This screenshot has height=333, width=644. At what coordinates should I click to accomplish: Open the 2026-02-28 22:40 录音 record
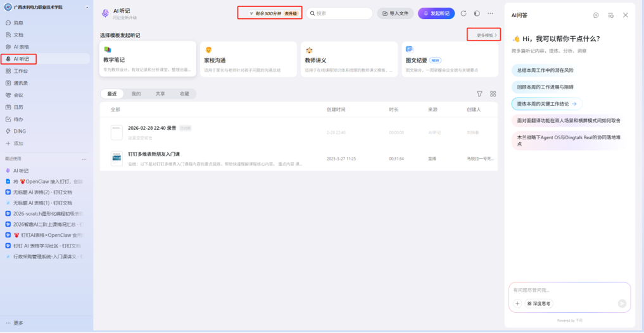(299, 132)
